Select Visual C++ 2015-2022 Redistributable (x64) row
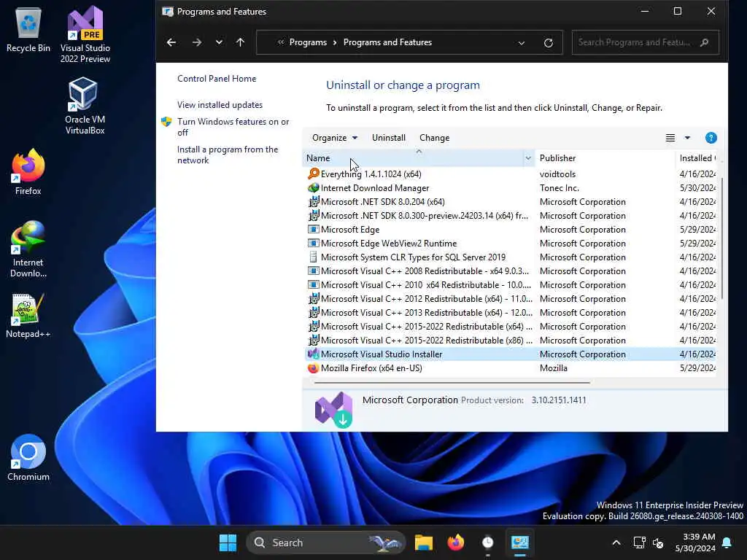 [x=511, y=326]
